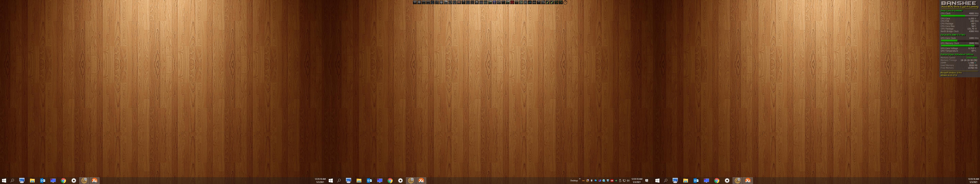Click Safely Remove Hardware USB tray icon
Viewport: 980px width, 184px height.
[620, 181]
